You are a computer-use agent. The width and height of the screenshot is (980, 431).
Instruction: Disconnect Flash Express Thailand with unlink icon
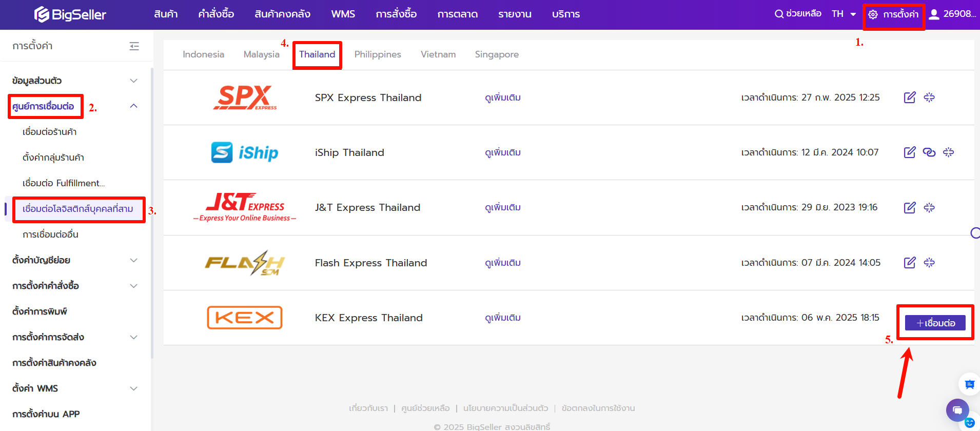(929, 263)
